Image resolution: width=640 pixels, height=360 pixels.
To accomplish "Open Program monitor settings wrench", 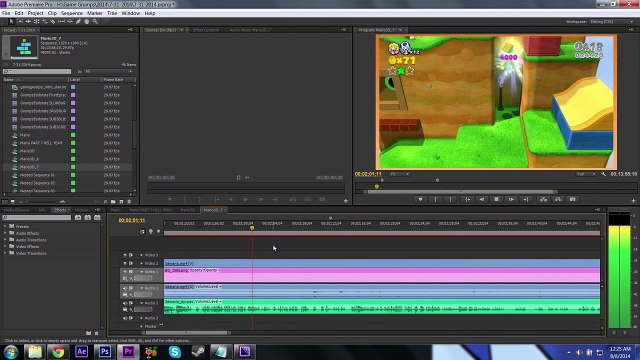I will click(x=604, y=174).
